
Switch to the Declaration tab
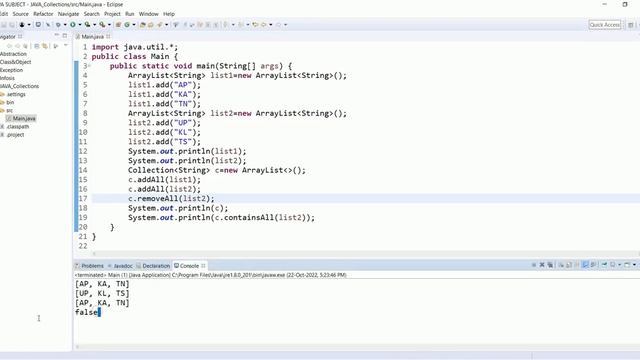(x=153, y=266)
